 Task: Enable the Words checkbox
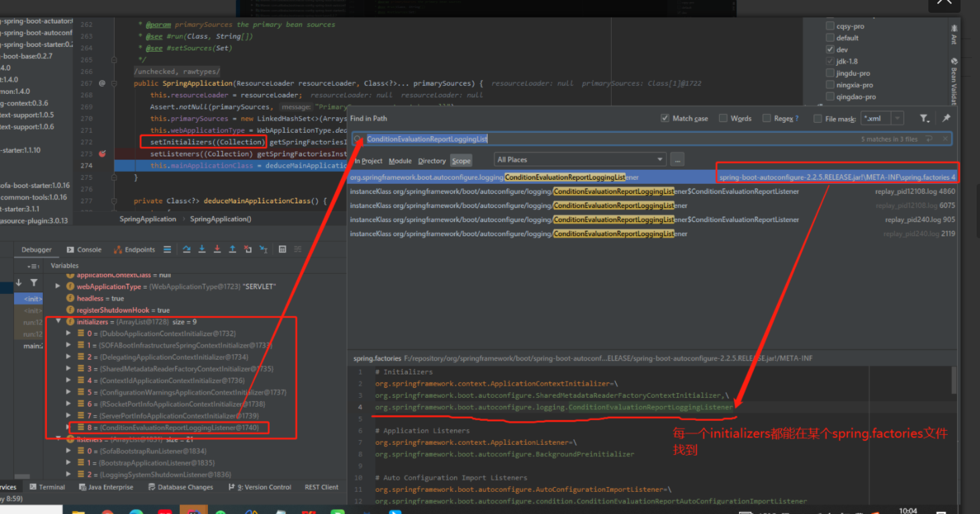click(723, 118)
